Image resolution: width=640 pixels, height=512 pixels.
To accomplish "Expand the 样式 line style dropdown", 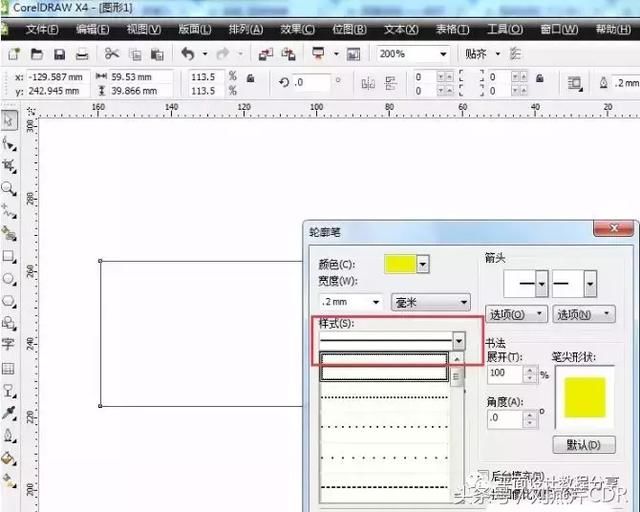I will coord(459,341).
